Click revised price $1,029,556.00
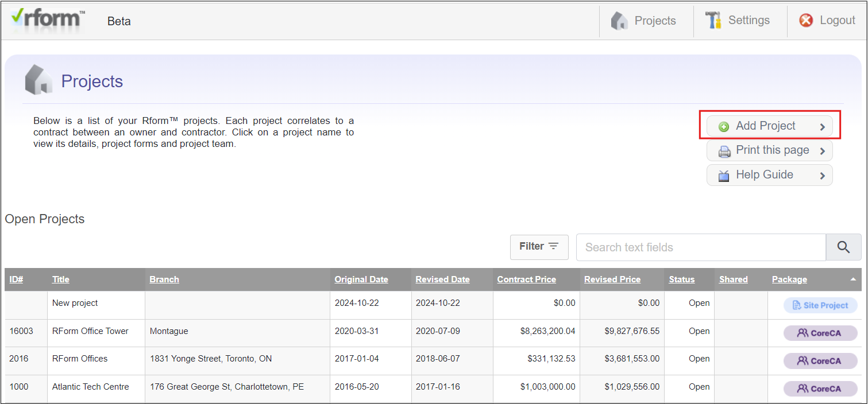This screenshot has width=868, height=404. pyautogui.click(x=632, y=387)
